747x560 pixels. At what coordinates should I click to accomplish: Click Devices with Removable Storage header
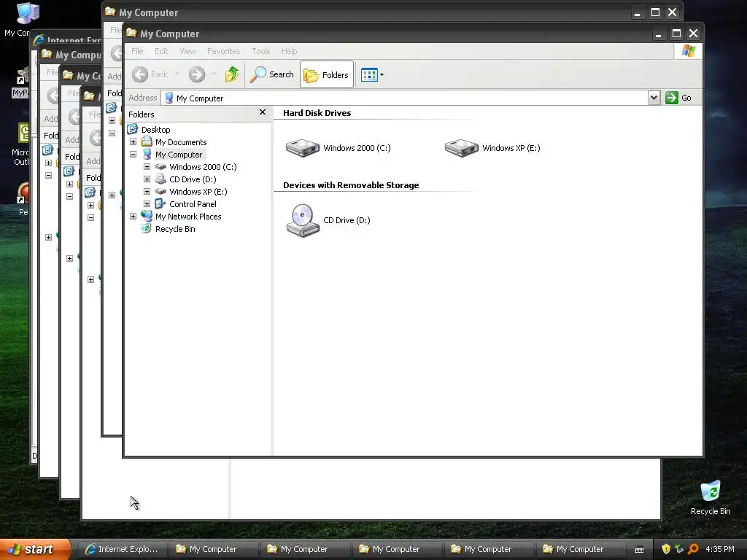tap(351, 185)
